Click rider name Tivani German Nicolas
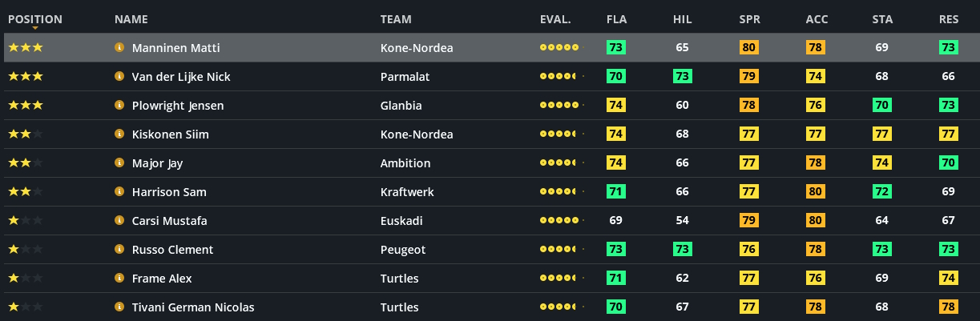The width and height of the screenshot is (980, 321). (x=193, y=307)
